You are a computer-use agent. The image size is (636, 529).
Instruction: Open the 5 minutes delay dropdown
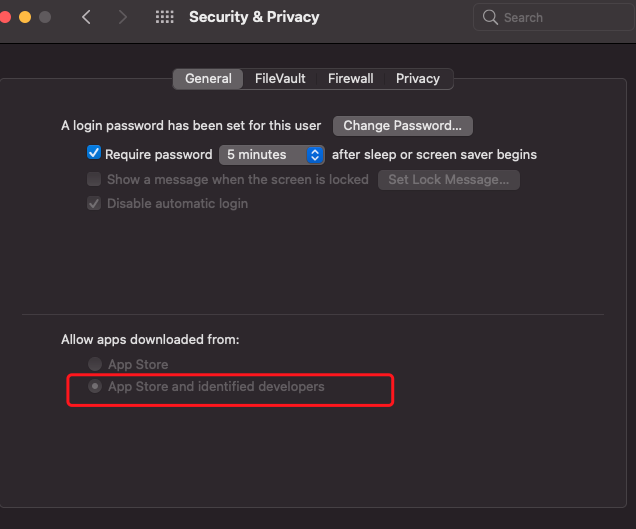[273, 155]
